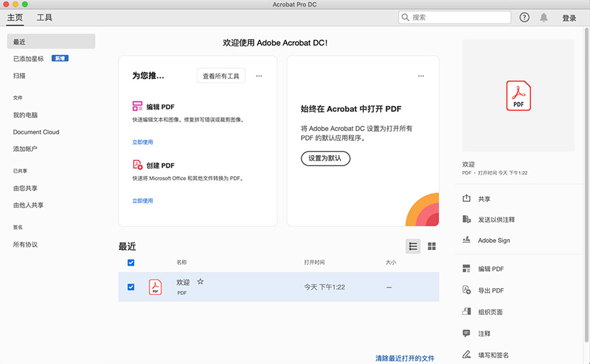Screen dimensions: 590x364
Task: Click the 设置为默认 button
Action: tap(325, 158)
